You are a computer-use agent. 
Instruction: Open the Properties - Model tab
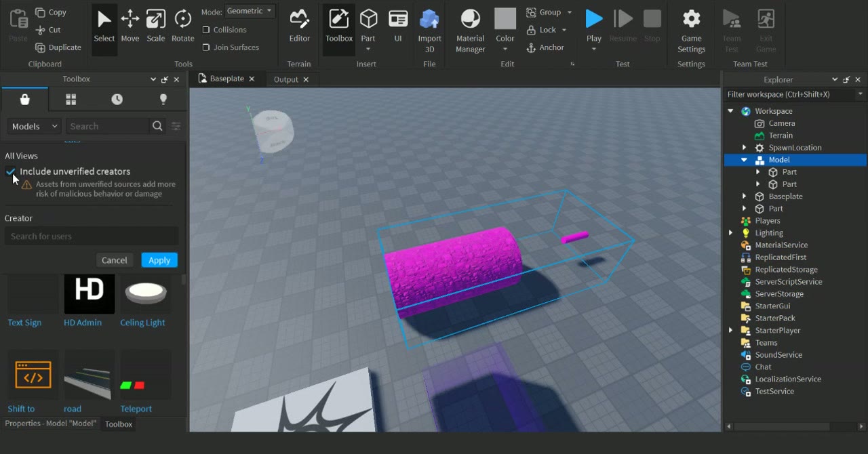click(51, 424)
